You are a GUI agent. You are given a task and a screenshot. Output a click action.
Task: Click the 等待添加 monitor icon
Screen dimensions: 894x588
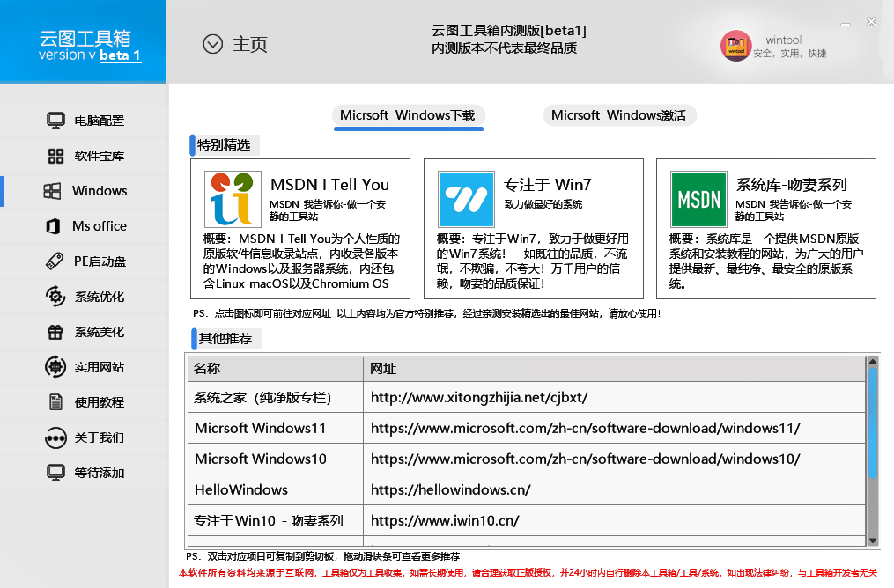(x=55, y=473)
